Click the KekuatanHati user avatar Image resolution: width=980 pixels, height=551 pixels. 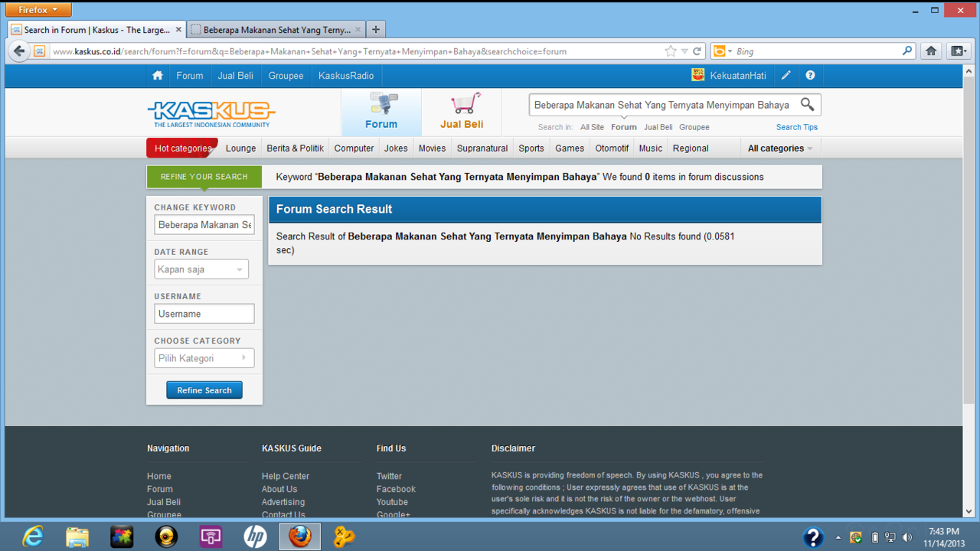click(x=697, y=75)
